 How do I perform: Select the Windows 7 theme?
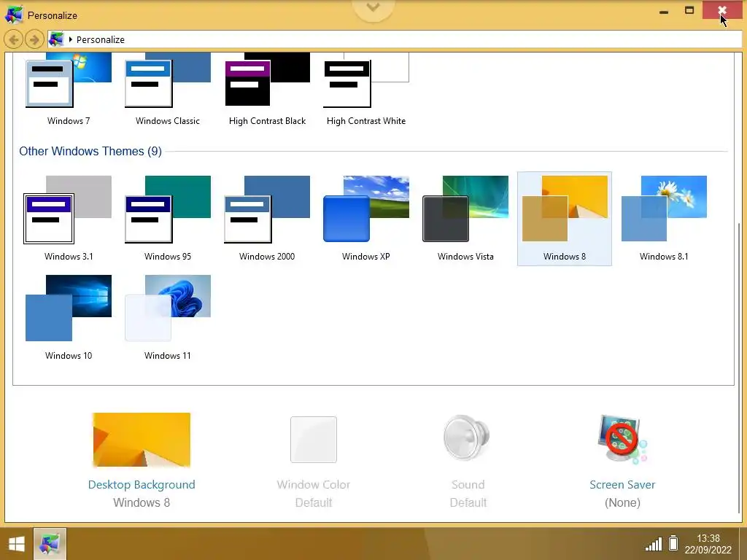pyautogui.click(x=69, y=88)
